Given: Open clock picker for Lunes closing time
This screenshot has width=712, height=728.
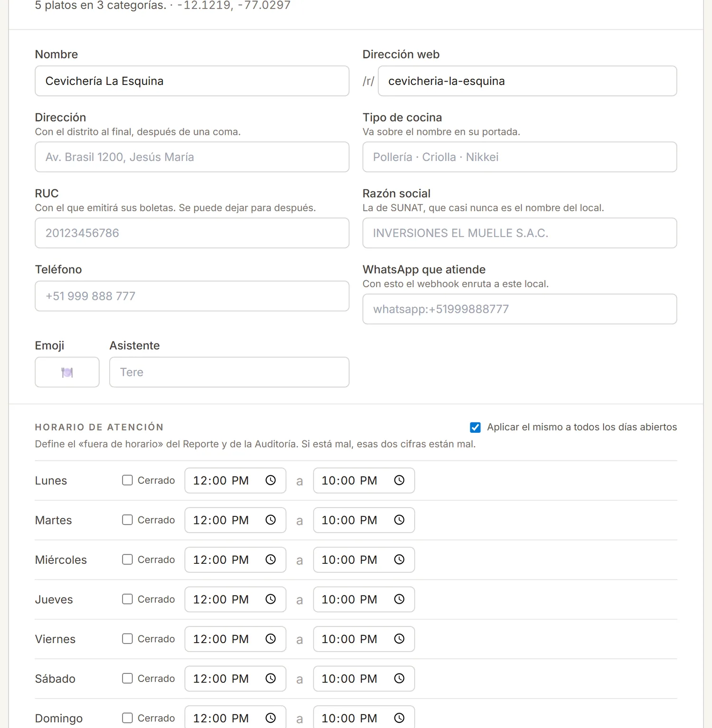Looking at the screenshot, I should (x=399, y=480).
